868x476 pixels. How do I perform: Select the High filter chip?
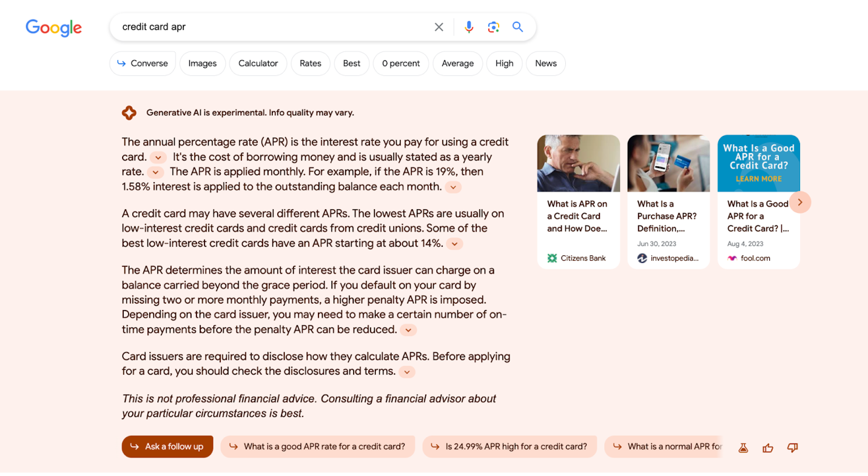point(504,63)
